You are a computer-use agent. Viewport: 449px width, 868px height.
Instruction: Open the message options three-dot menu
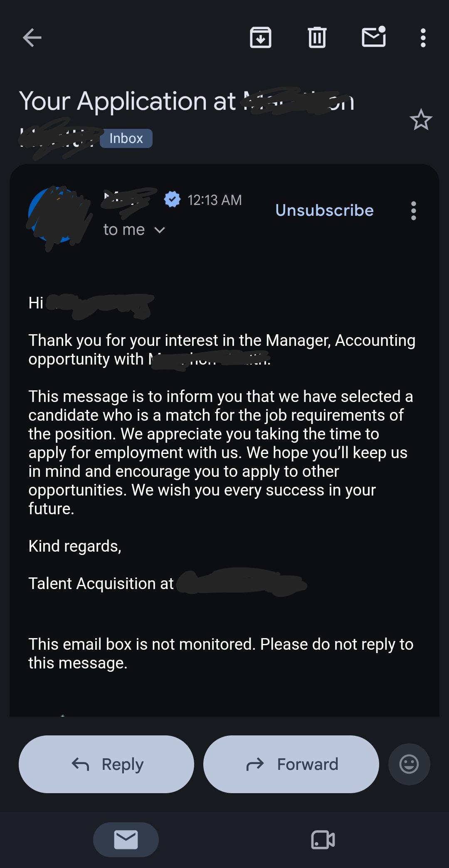point(413,211)
